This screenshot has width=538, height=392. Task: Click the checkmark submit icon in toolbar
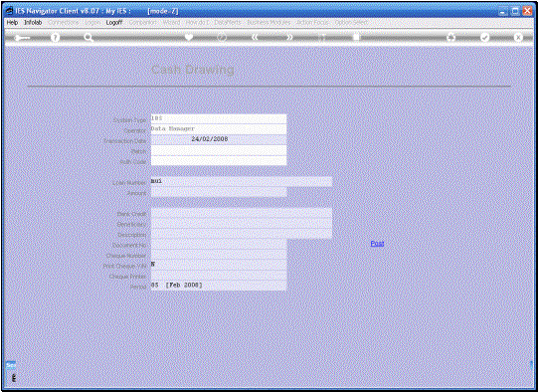point(484,37)
